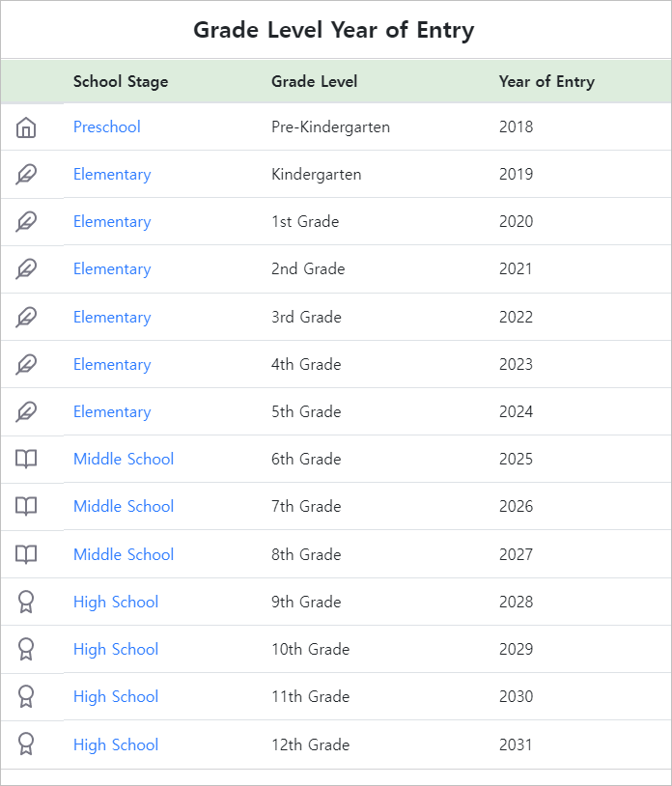Select the 2025 year of entry cell
The height and width of the screenshot is (786, 672).
(x=516, y=460)
